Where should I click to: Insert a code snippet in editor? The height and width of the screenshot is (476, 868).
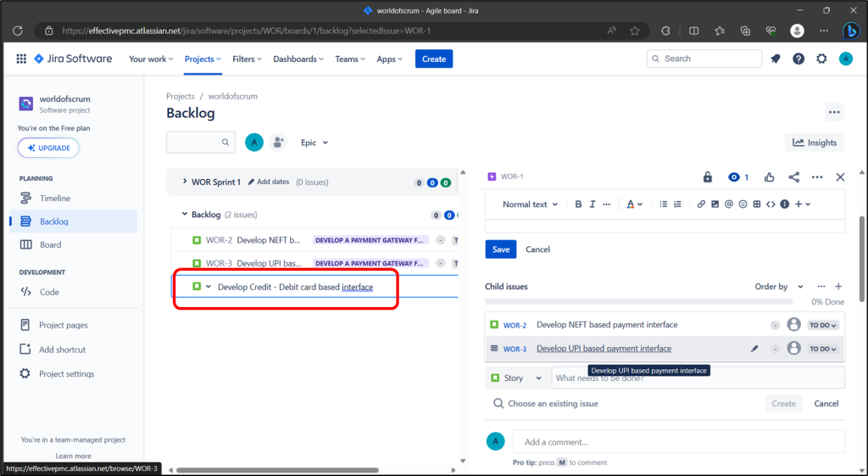coord(771,204)
